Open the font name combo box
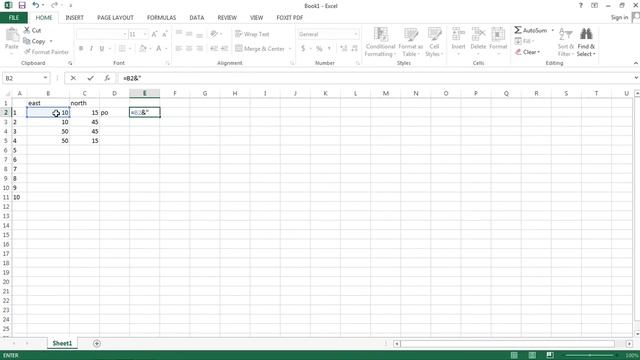 pos(102,34)
